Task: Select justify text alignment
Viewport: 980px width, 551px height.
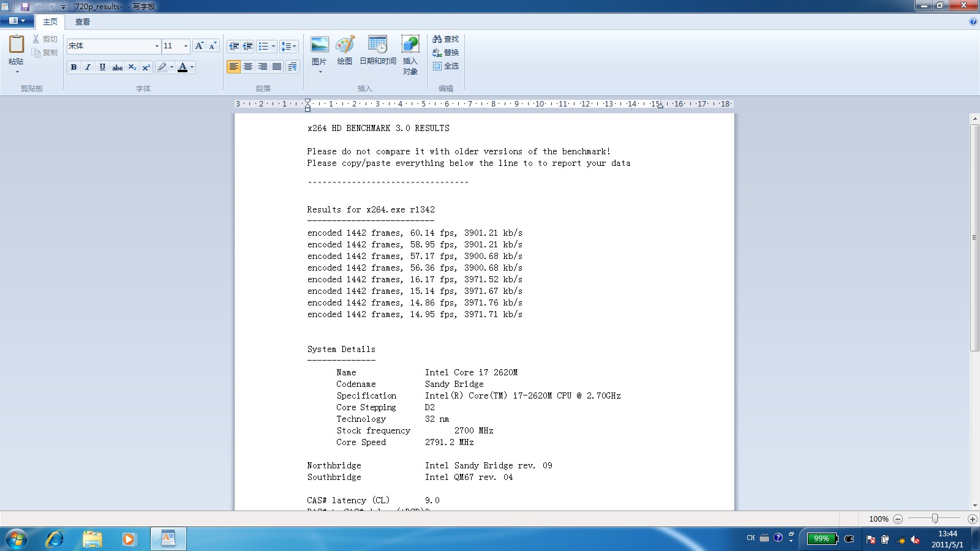Action: point(277,67)
